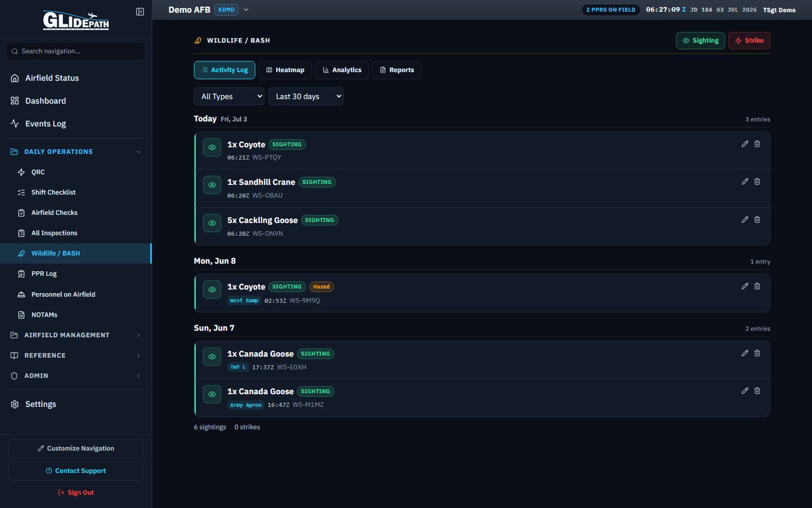Select Wildlife / BASH in the sidebar
The height and width of the screenshot is (508, 812).
click(x=76, y=253)
